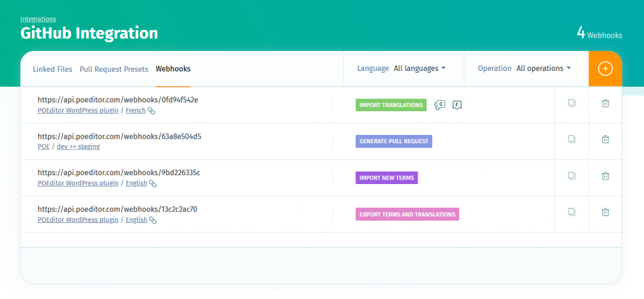The width and height of the screenshot is (644, 299).
Task: Open the Language filter dropdown
Action: click(x=419, y=68)
